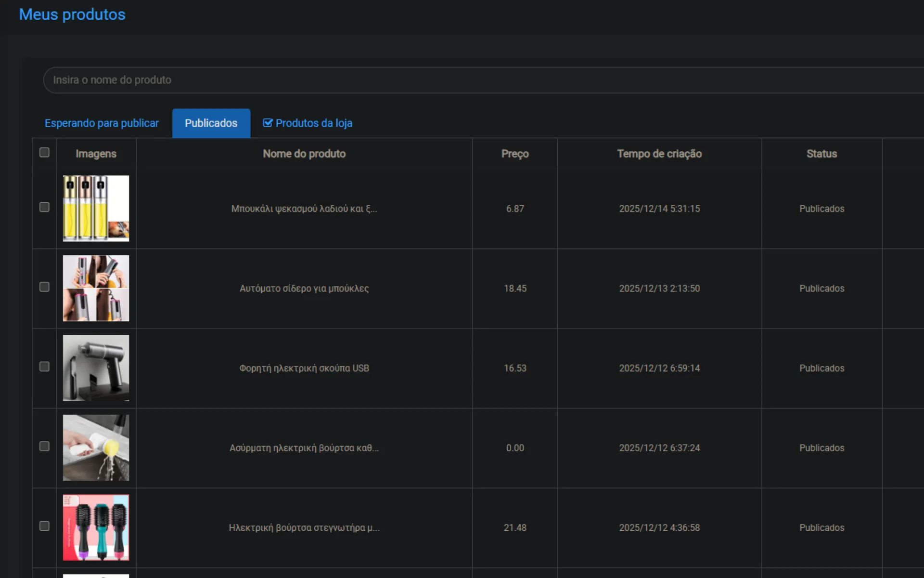Tick checkbox for Φορητή ηλεκτρική σκούπα USB
Image resolution: width=924 pixels, height=578 pixels.
(x=44, y=367)
